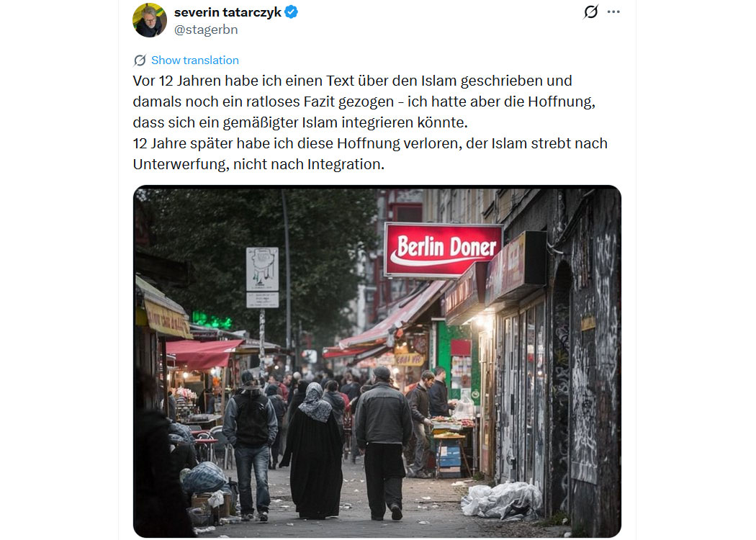Screen dimensions: 756x540
Task: Click the green neon light in the photo
Action: 212,320
